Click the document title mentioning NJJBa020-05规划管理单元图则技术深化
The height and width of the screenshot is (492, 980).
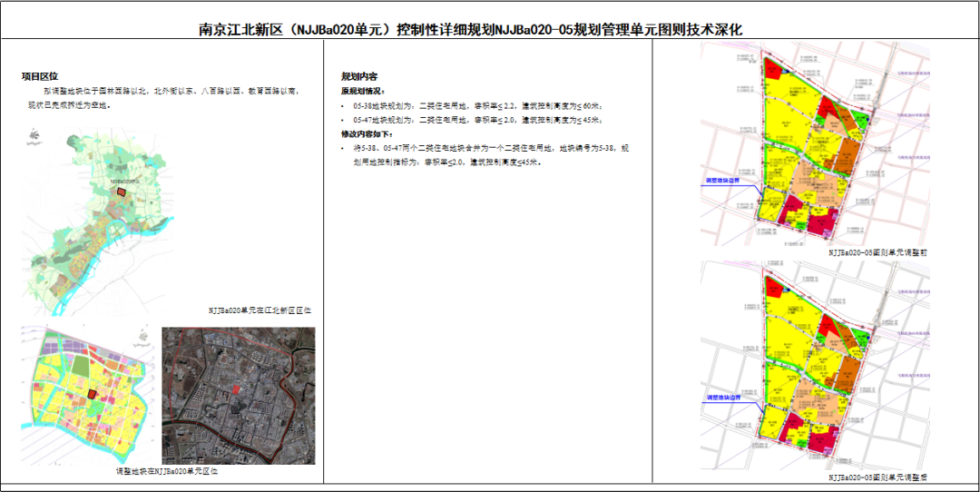(471, 29)
